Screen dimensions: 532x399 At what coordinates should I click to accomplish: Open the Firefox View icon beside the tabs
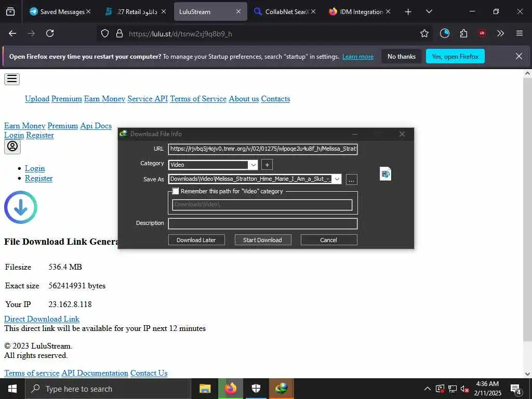[10, 11]
